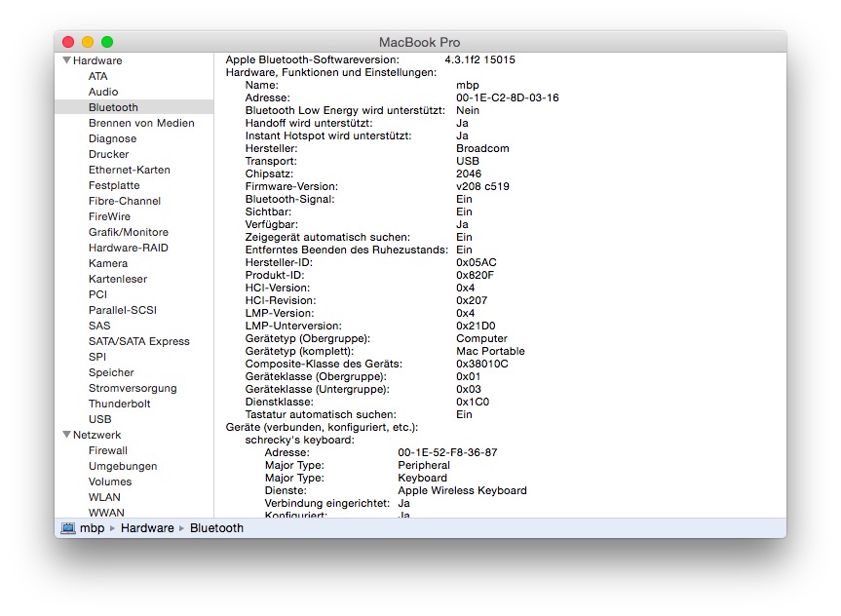Collapse the Netzwerk section triangle

pos(67,434)
